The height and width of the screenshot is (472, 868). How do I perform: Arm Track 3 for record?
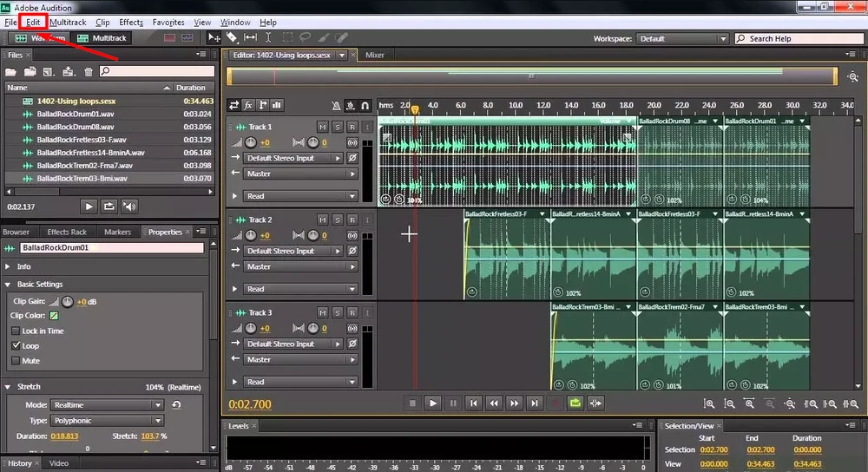click(x=352, y=312)
